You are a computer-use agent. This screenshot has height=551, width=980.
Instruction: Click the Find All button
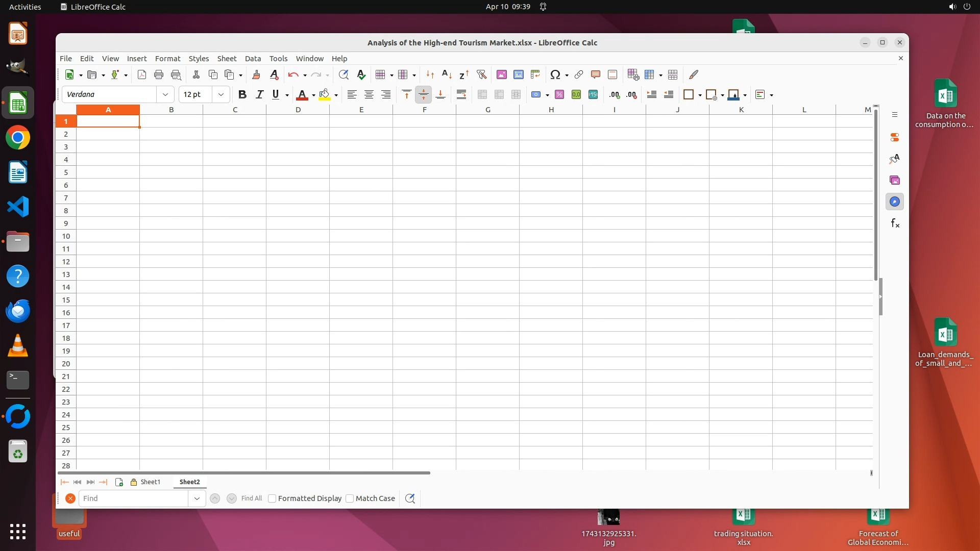pos(251,498)
